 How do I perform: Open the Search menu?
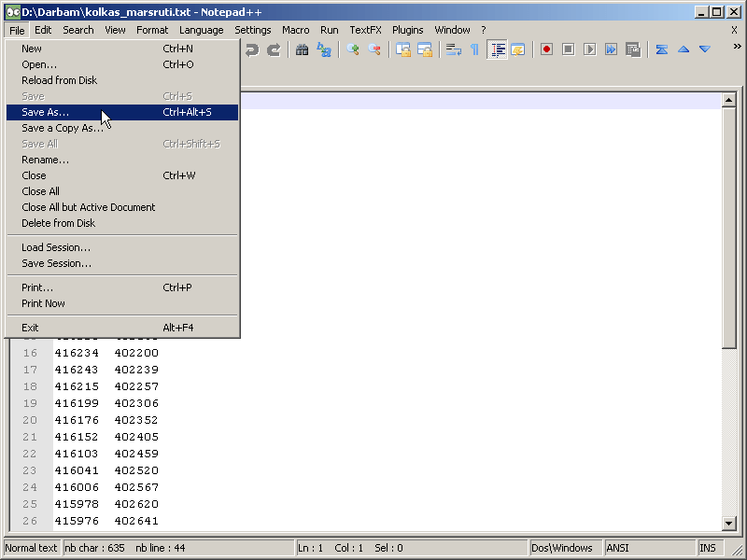(78, 30)
